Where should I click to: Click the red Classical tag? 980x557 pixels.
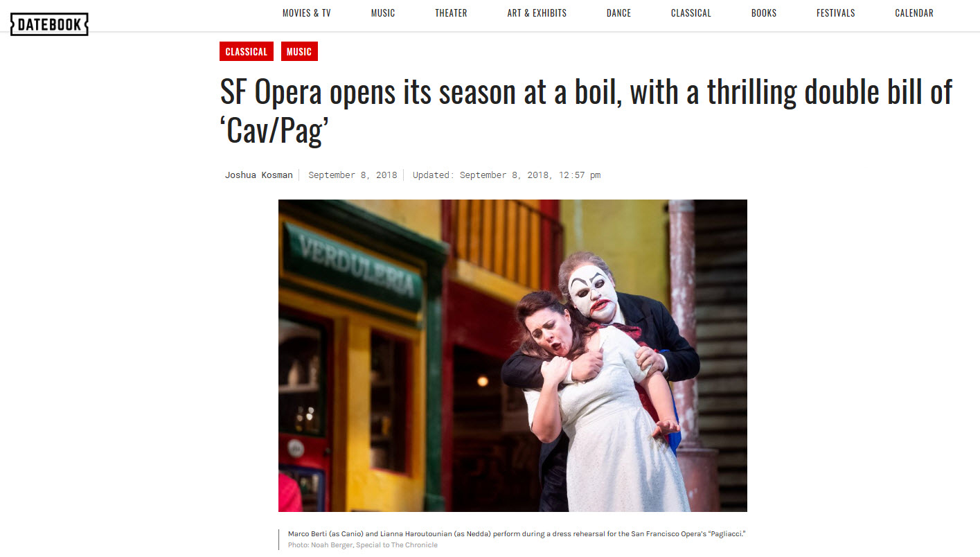(247, 51)
